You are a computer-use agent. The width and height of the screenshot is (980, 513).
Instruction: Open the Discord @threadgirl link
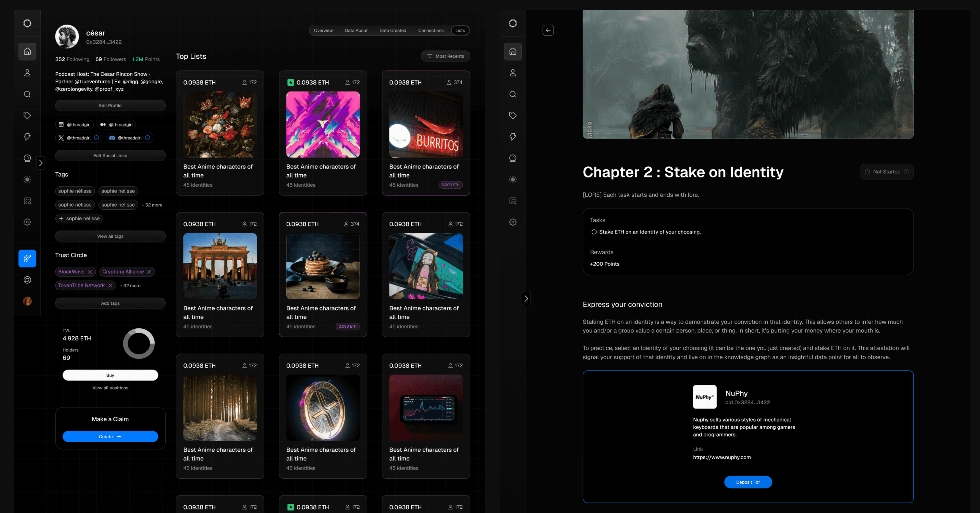[x=130, y=138]
